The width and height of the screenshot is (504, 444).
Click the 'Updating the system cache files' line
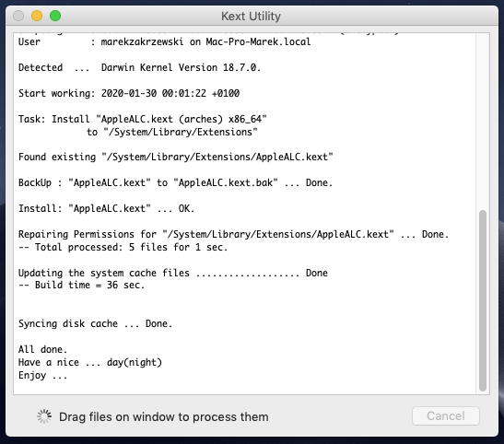tap(173, 273)
